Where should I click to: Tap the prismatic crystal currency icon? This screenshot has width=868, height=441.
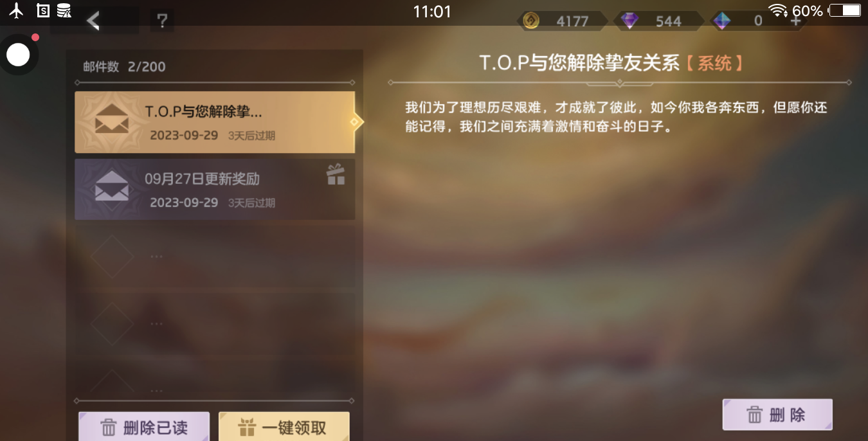point(722,21)
